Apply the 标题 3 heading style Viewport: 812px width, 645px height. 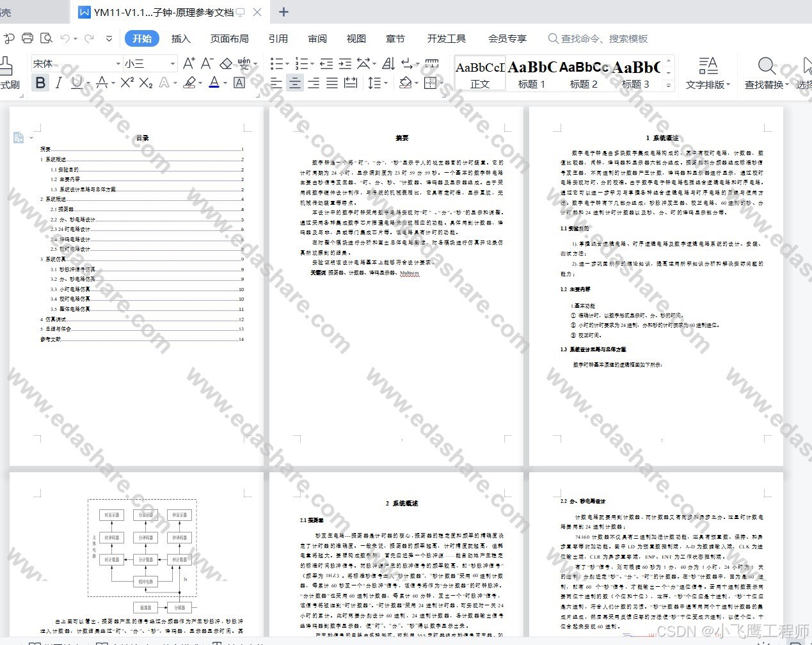click(636, 74)
